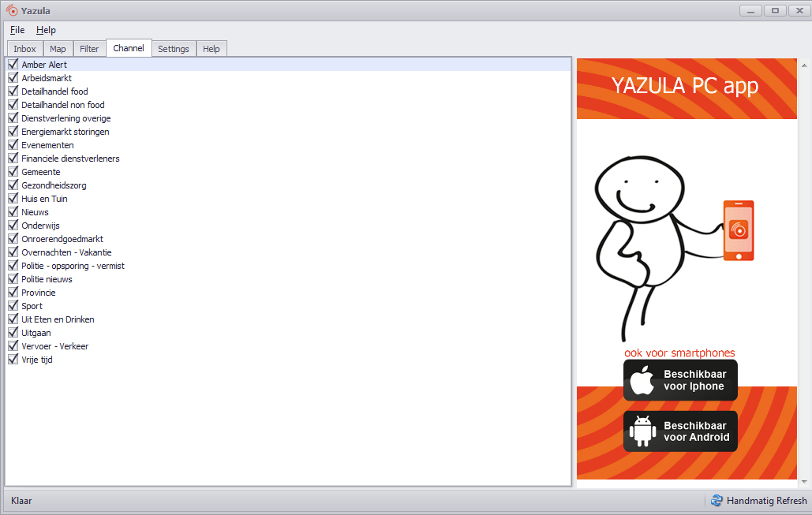Click the orange phone illustration in ad
The image size is (812, 515).
[x=739, y=230]
